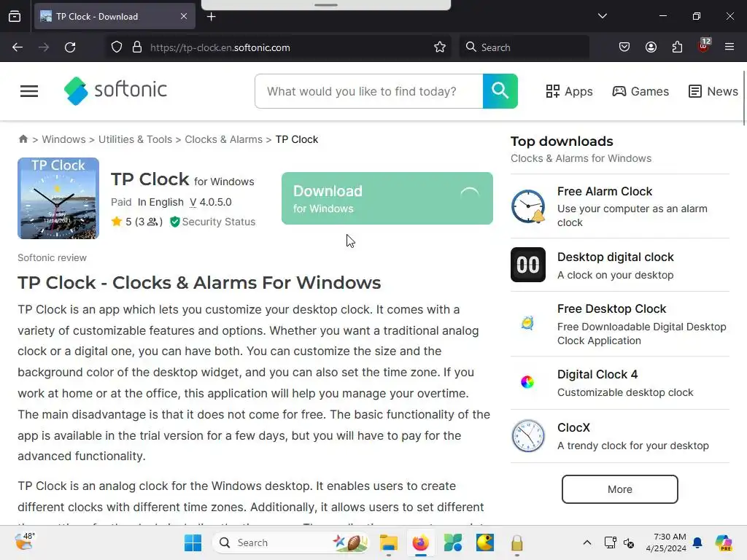Open the Firefox application menu
Viewport: 747px width, 560px height.
(x=729, y=47)
